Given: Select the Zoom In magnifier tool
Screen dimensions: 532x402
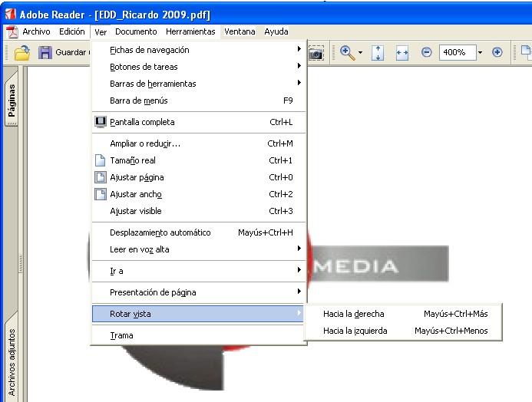Looking at the screenshot, I should 348,53.
